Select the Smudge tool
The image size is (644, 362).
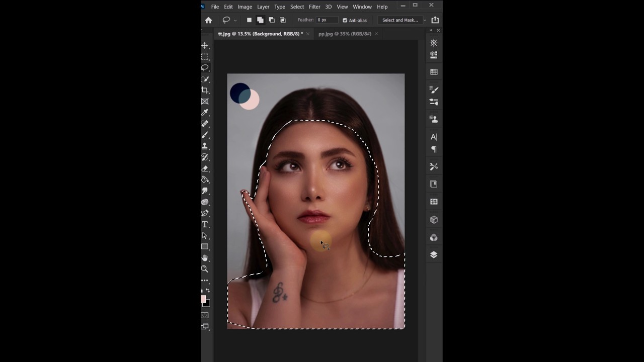(x=205, y=191)
